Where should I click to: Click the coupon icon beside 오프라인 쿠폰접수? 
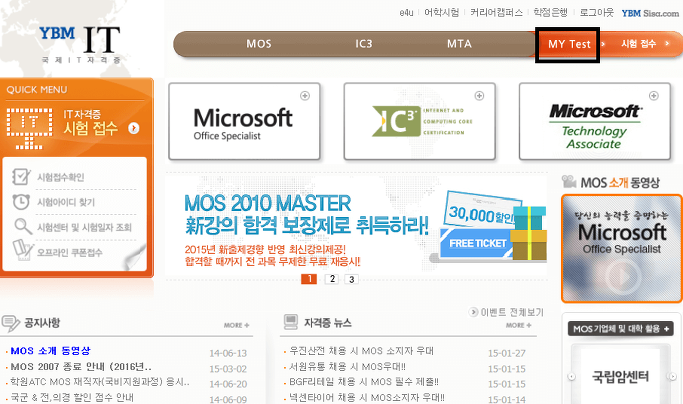point(23,250)
